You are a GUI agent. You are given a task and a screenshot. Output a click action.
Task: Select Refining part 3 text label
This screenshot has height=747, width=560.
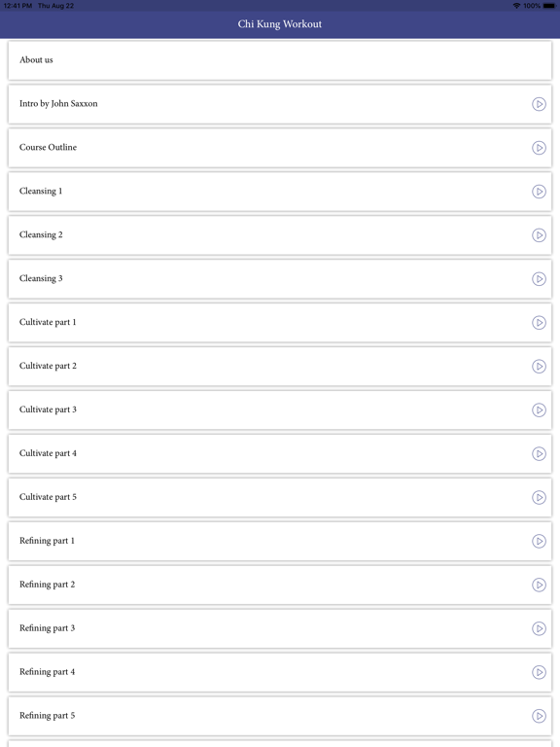[x=47, y=628]
